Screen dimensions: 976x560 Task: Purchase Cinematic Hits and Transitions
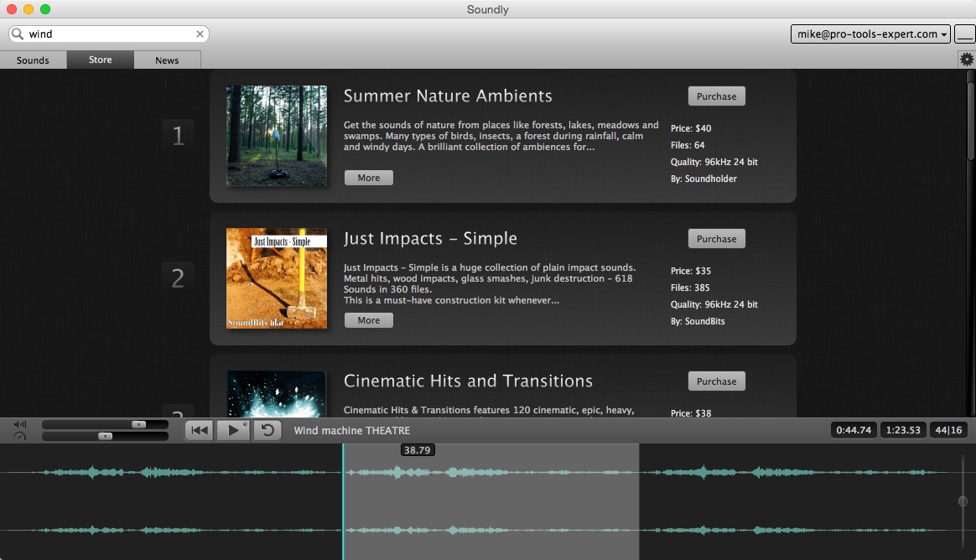click(716, 381)
